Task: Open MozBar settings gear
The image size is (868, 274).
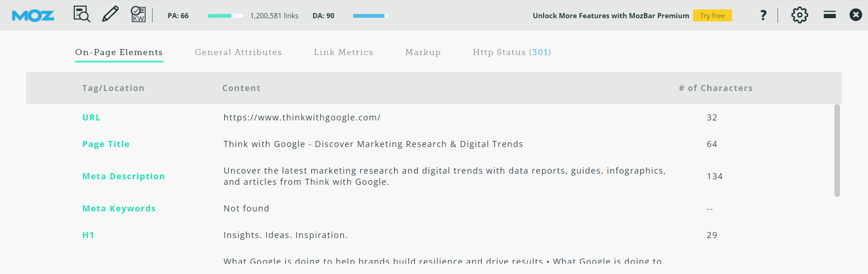Action: (x=799, y=15)
